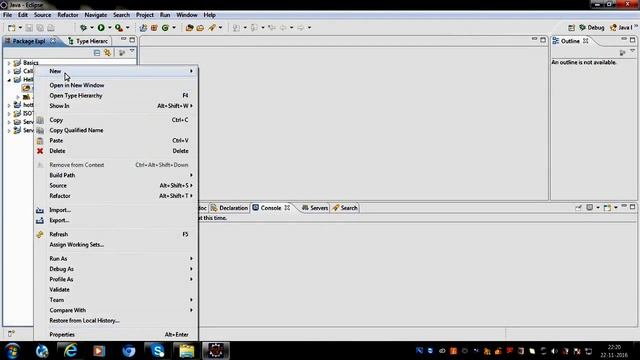Image resolution: width=640 pixels, height=360 pixels.
Task: Open Package Explorer view menu triangle
Action: (x=132, y=52)
